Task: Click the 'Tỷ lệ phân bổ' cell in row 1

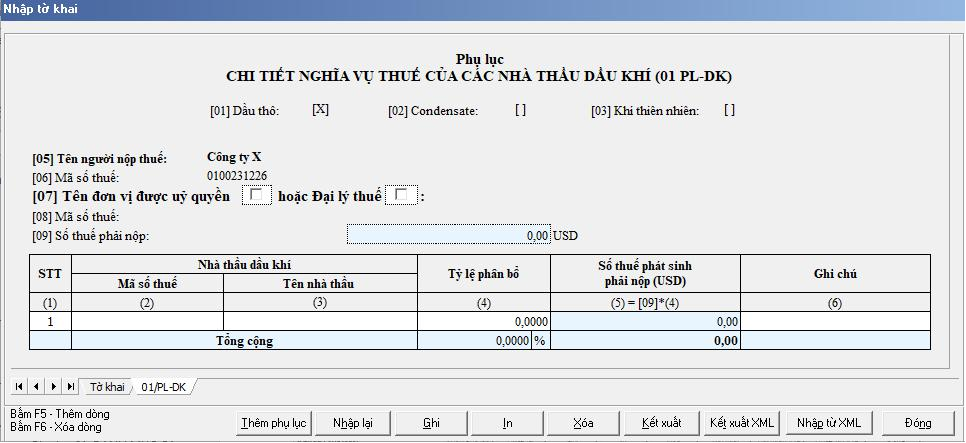Action: tap(484, 322)
